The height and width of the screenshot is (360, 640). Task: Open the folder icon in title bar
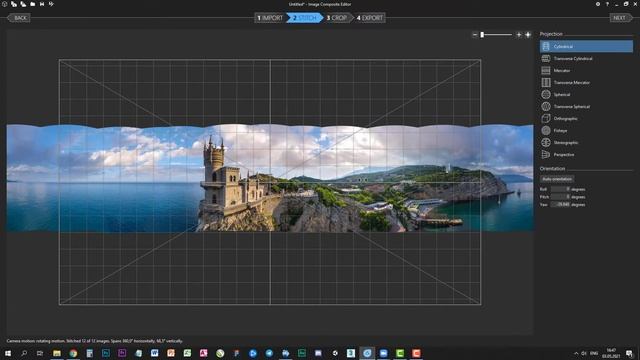tap(32, 4)
